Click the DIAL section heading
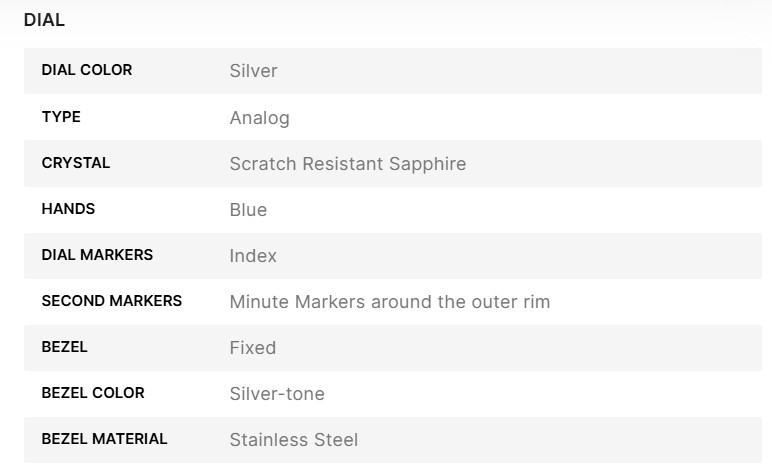The height and width of the screenshot is (469, 772). coord(44,19)
